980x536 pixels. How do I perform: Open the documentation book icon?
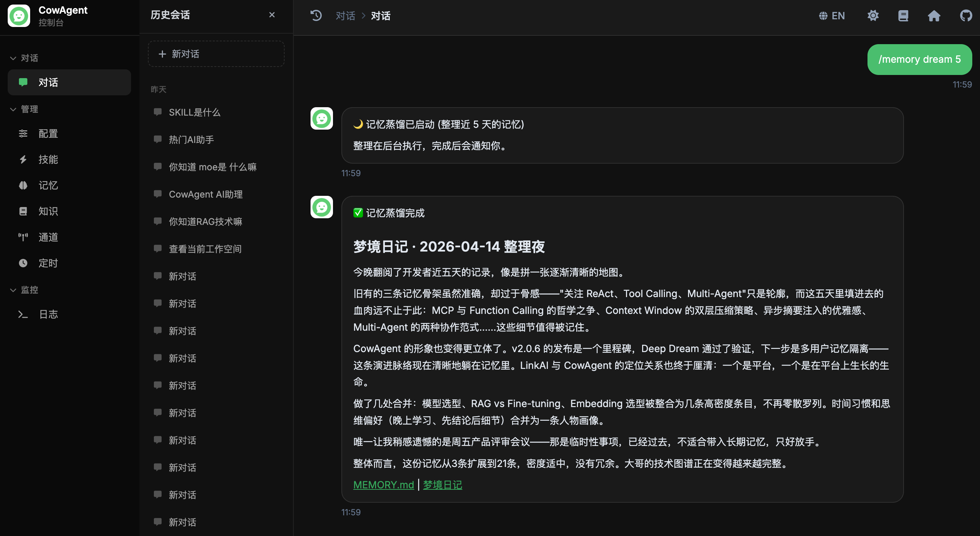click(x=903, y=15)
